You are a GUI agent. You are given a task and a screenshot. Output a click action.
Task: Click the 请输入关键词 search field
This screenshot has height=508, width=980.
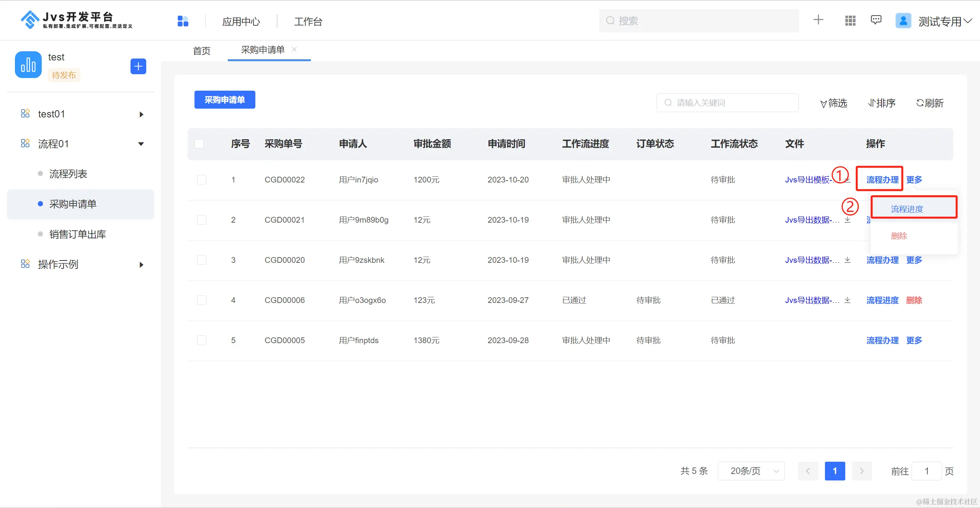click(727, 103)
